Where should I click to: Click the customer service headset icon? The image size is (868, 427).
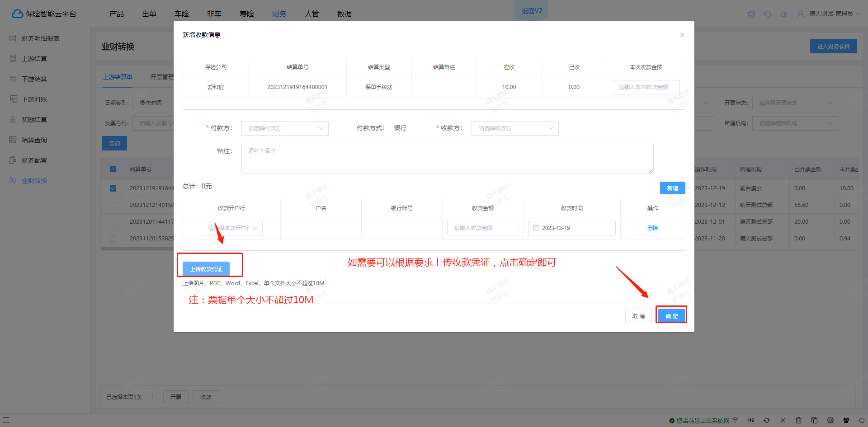[768, 14]
